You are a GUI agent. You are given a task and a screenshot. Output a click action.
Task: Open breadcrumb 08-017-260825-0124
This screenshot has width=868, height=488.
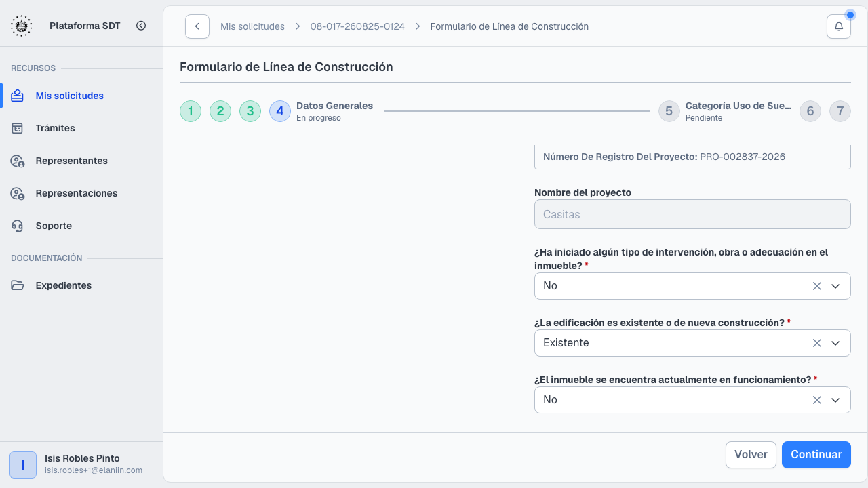[x=357, y=26]
